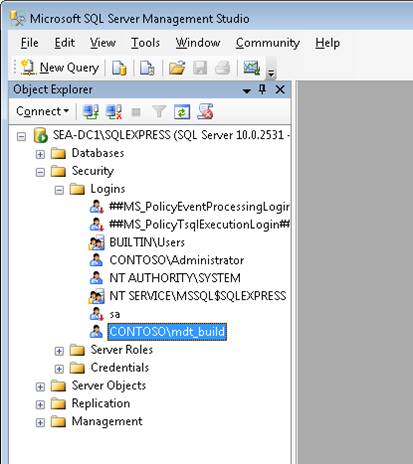The height and width of the screenshot is (464, 413).
Task: Select the Server Roles folder label
Action: [122, 350]
